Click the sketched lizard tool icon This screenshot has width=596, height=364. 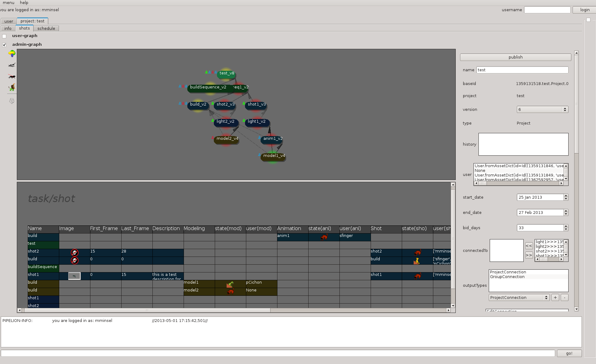point(12,65)
